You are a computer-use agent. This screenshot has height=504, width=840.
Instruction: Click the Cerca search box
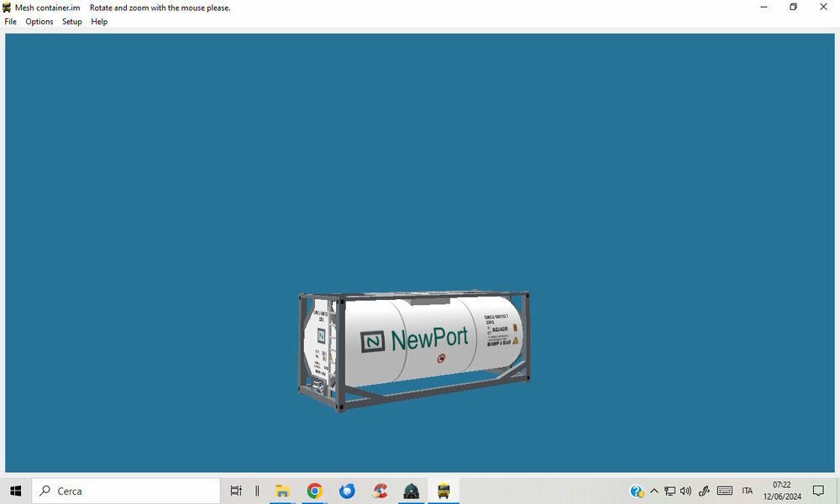click(x=126, y=491)
